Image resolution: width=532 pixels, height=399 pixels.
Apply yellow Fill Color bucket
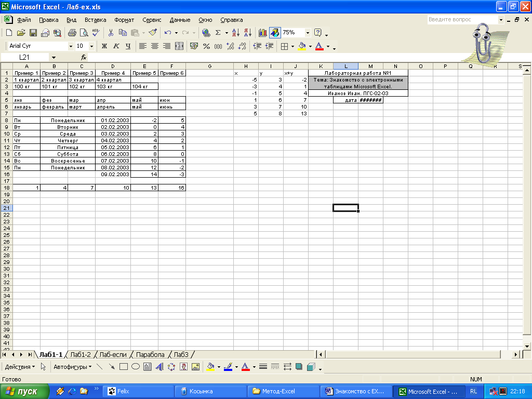click(302, 46)
